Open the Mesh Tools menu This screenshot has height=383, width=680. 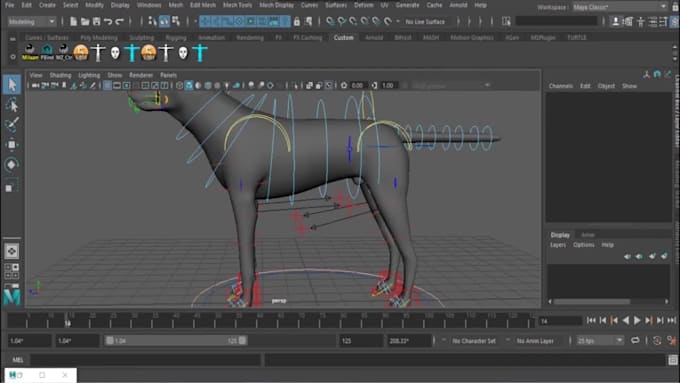coord(237,5)
